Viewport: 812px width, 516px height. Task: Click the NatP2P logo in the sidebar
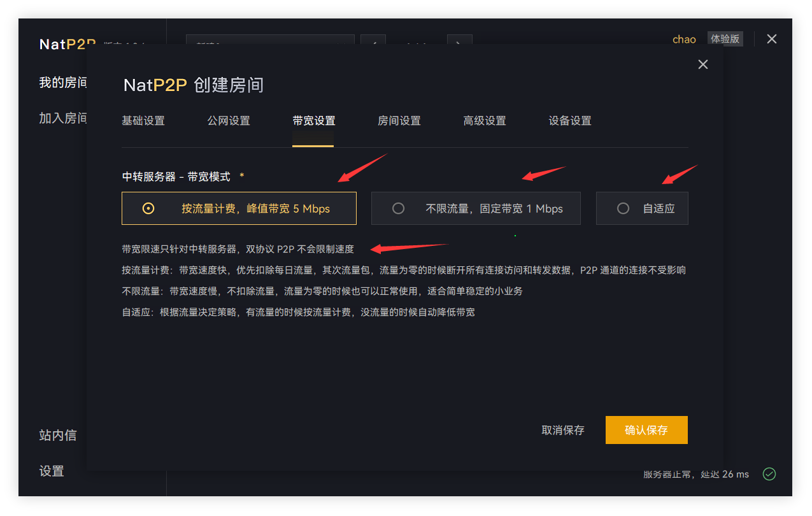(x=68, y=44)
